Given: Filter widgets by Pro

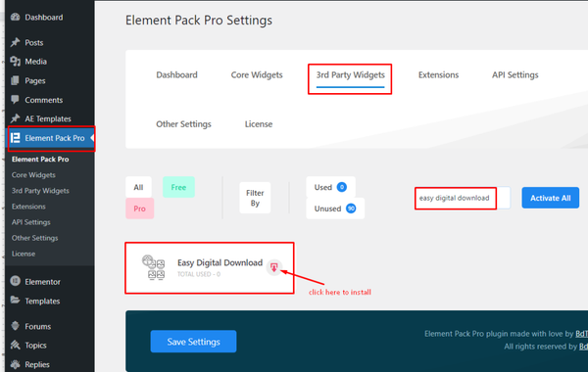Looking at the screenshot, I should (x=139, y=209).
